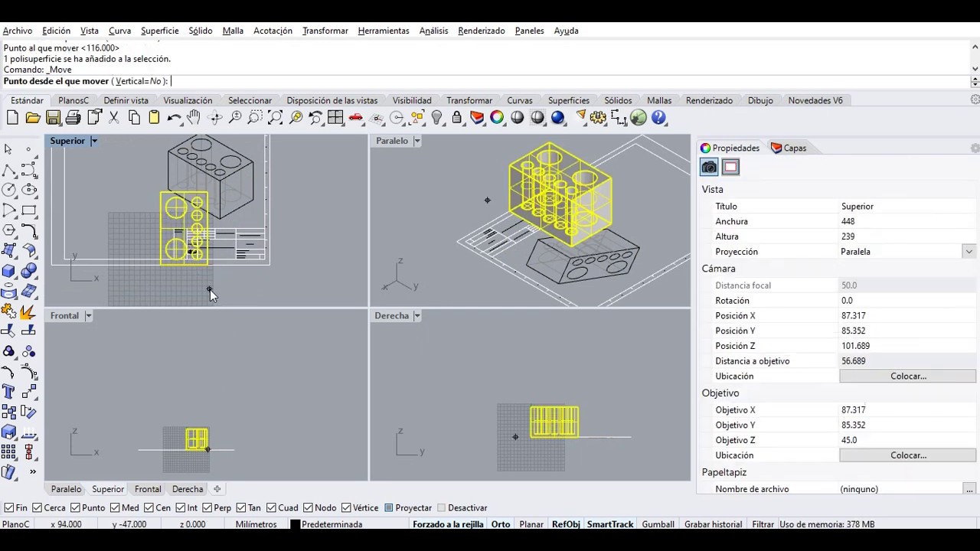The width and height of the screenshot is (980, 551).
Task: Toggle the Perp osnap checkbox
Action: 207,508
